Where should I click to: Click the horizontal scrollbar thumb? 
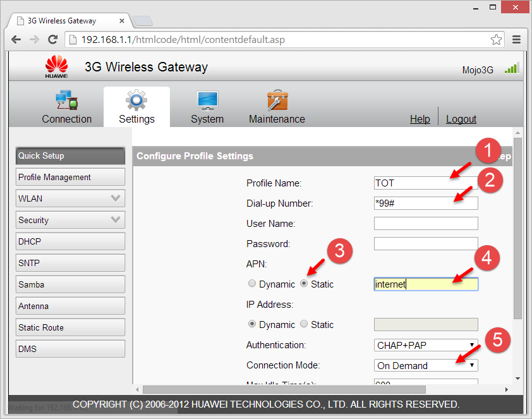click(x=284, y=389)
